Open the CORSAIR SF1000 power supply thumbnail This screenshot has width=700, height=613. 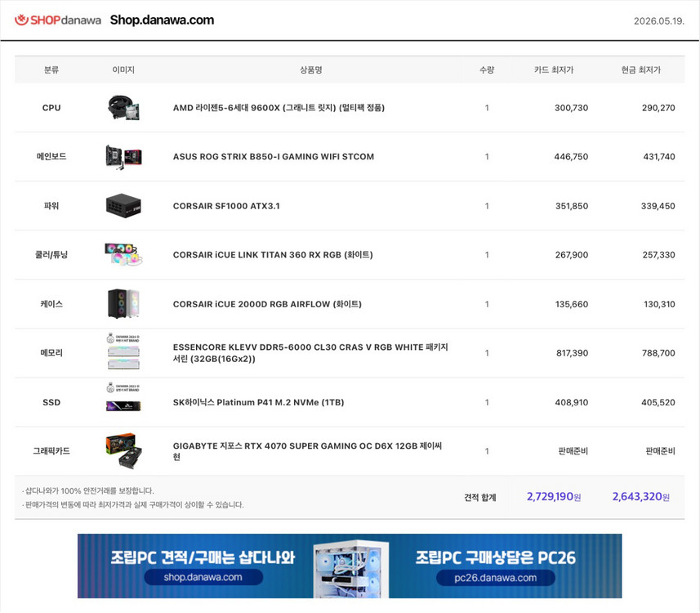click(123, 205)
